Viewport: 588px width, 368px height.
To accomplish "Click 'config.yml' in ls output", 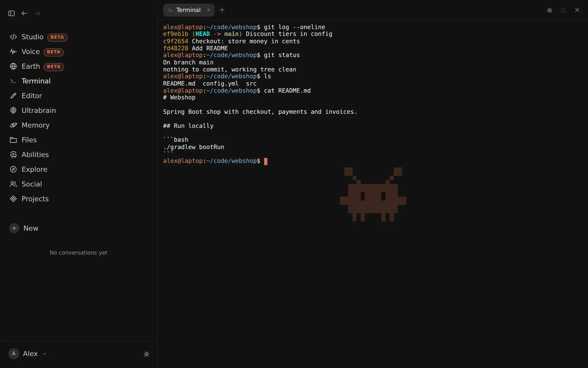I will 221,83.
